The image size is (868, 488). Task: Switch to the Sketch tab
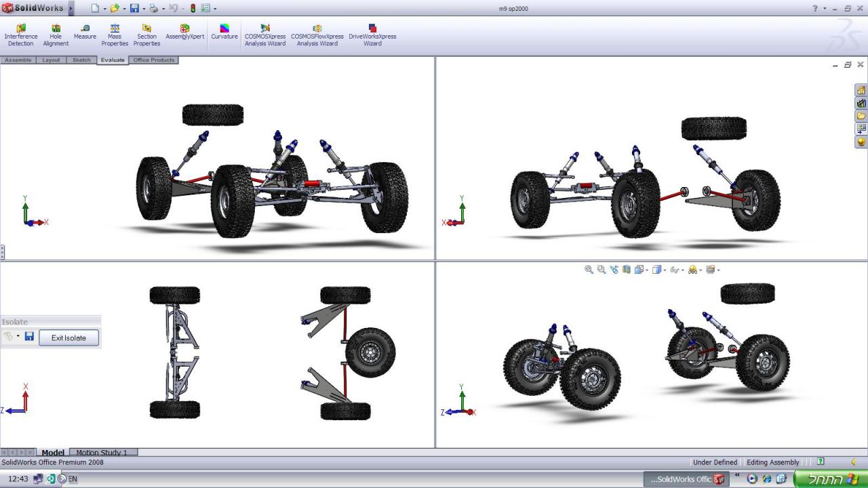click(x=81, y=60)
